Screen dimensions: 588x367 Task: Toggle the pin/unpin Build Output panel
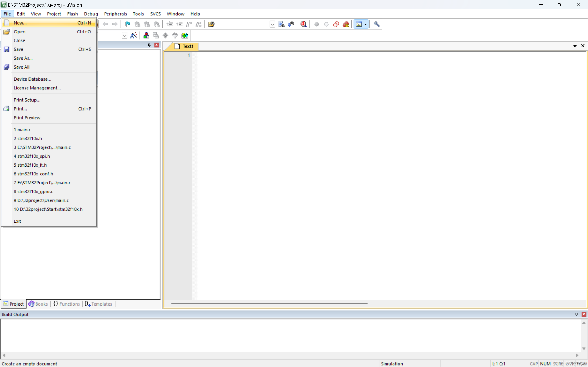coord(577,314)
